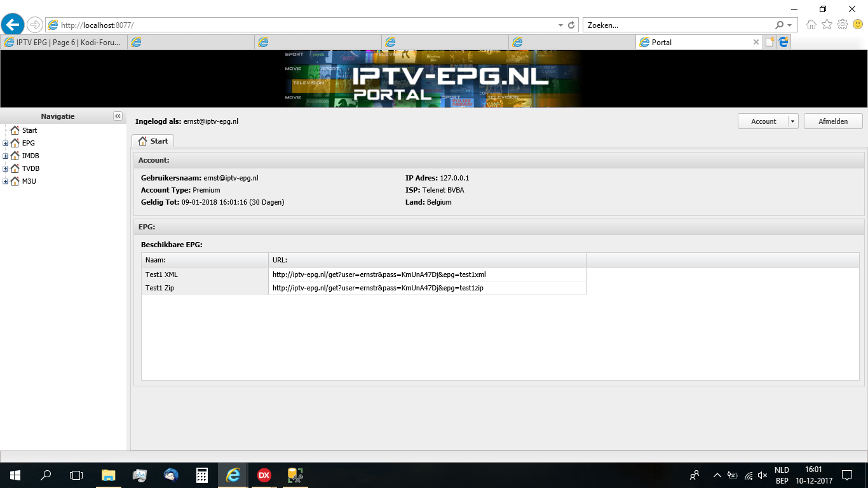This screenshot has height=488, width=868.
Task: Open the Windows Start menu
Action: point(15,475)
